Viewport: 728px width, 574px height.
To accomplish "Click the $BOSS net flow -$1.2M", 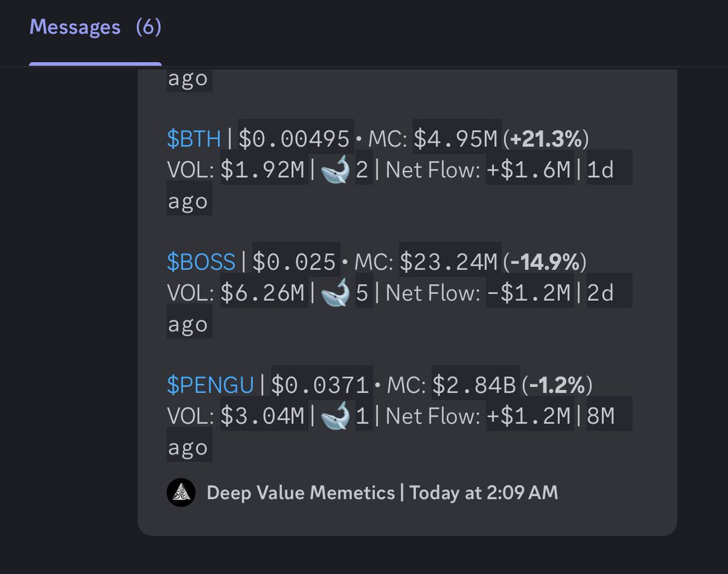I will (530, 294).
